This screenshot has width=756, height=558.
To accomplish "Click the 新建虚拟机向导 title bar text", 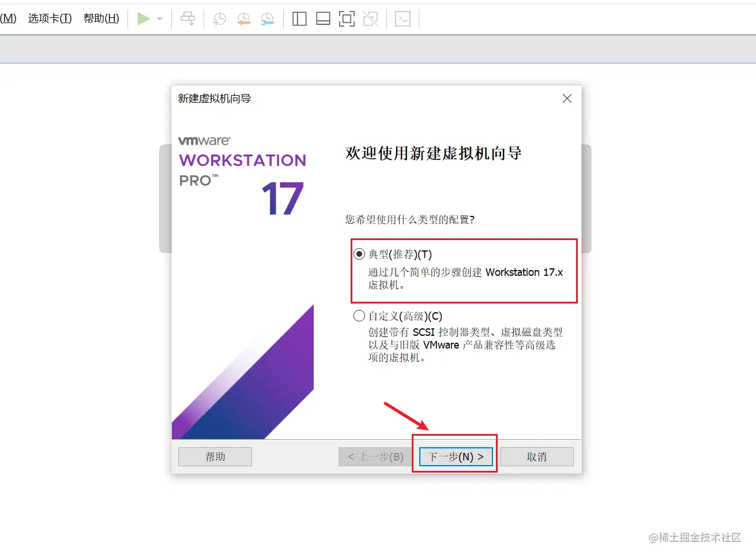I will point(215,99).
